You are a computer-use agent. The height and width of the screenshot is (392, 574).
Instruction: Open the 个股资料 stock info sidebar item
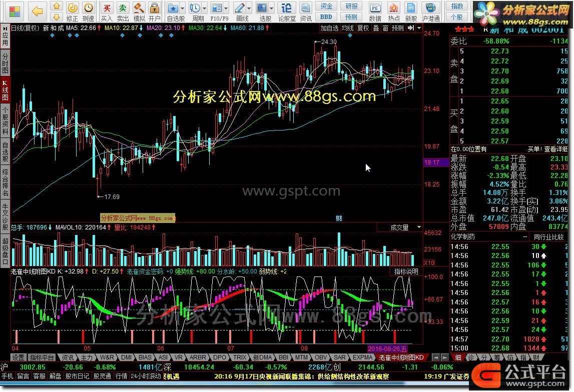(x=5, y=121)
